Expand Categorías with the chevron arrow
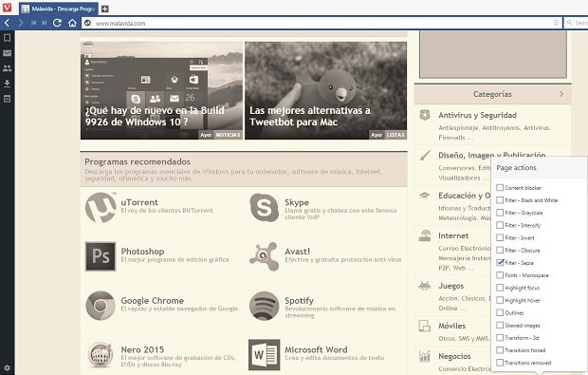The image size is (588, 375). 561,94
